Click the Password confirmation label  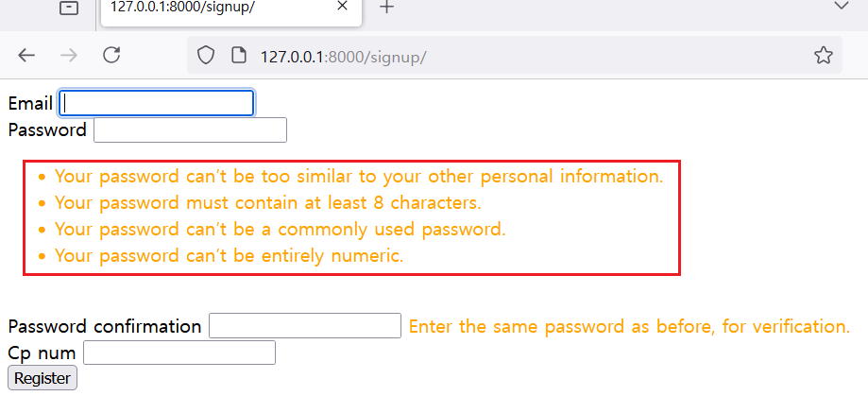(x=105, y=327)
